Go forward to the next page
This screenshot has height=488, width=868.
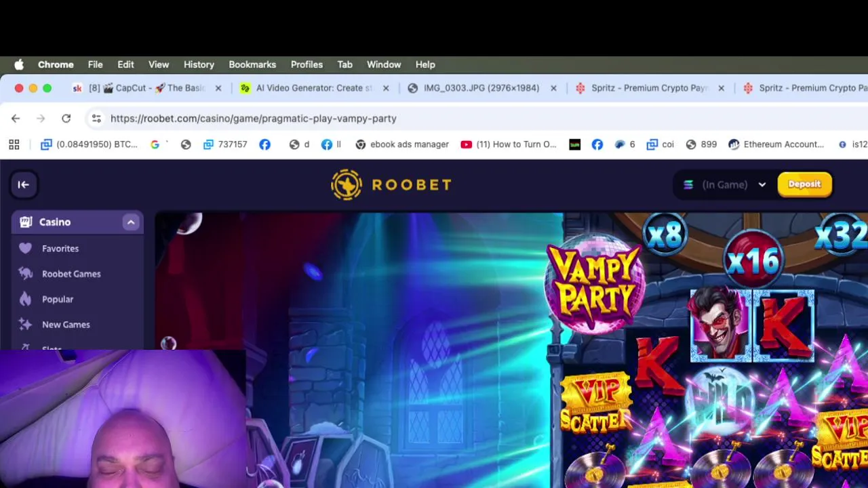(41, 119)
